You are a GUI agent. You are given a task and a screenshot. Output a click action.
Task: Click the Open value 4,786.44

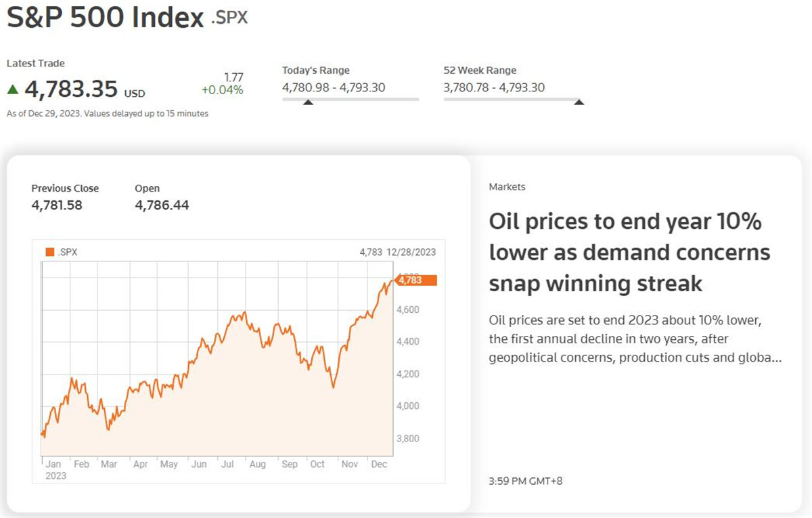pyautogui.click(x=162, y=204)
